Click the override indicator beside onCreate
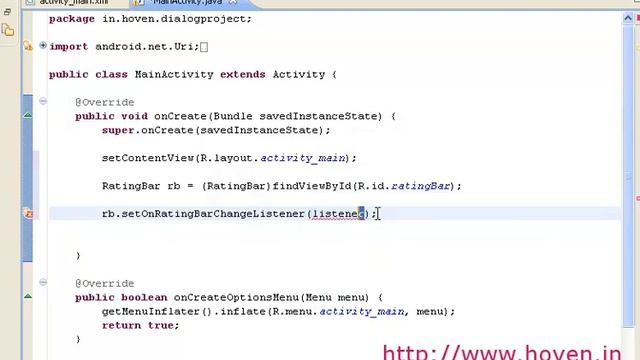 [x=28, y=116]
